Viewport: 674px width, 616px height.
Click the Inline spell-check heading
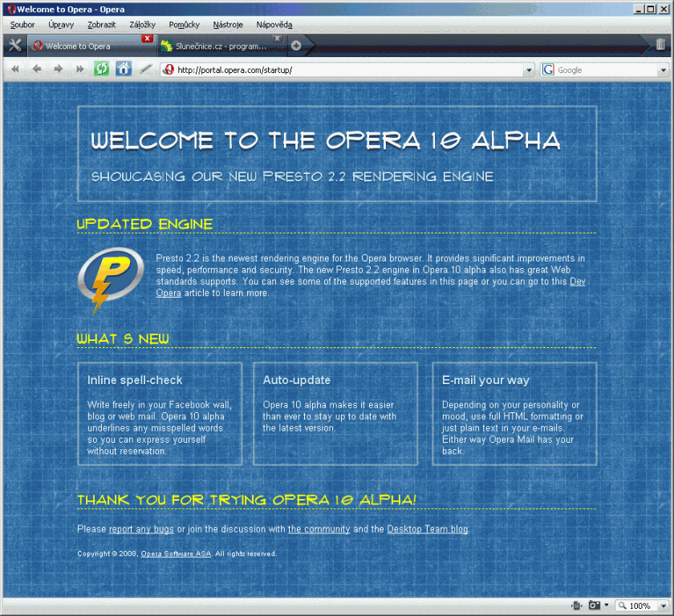[x=135, y=381]
